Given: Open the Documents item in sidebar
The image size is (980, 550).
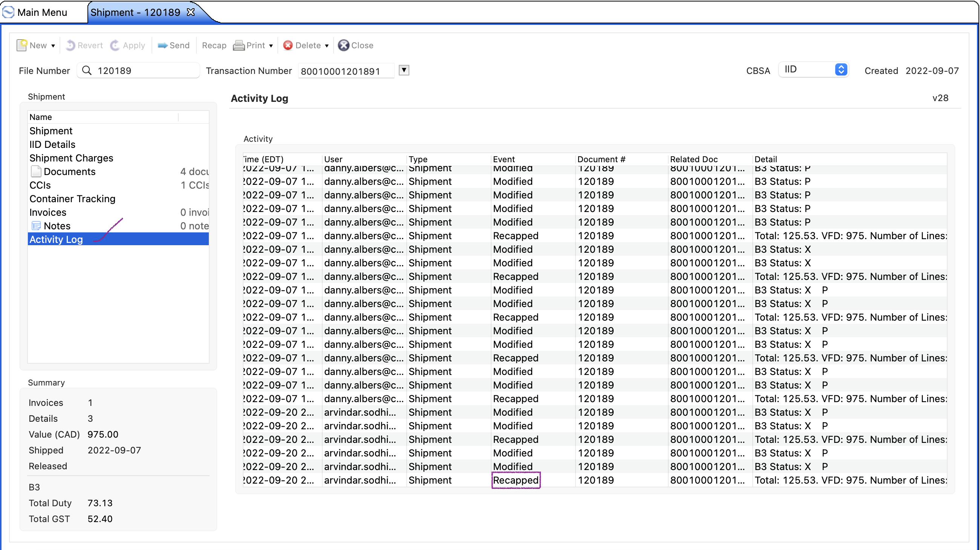Looking at the screenshot, I should tap(69, 171).
